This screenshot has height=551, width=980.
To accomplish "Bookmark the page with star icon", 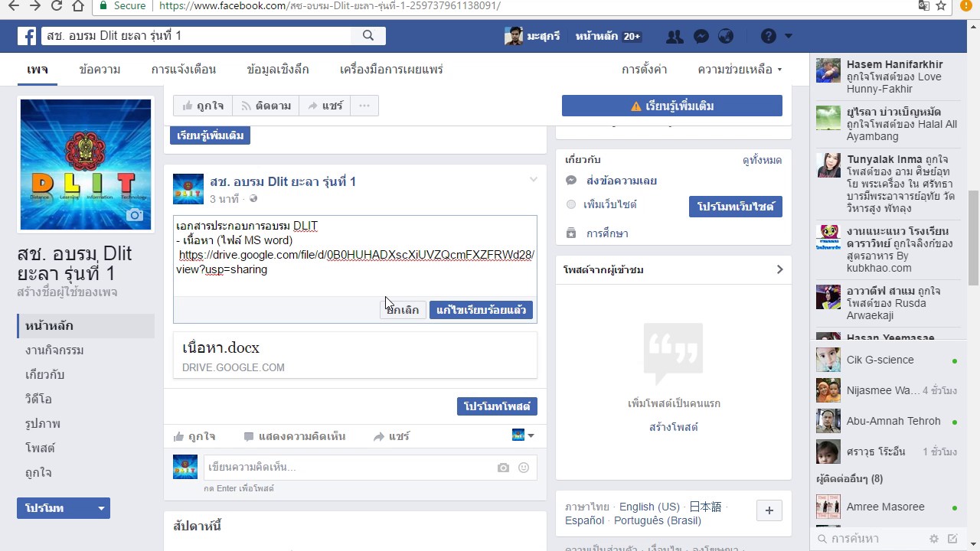I will point(942,6).
